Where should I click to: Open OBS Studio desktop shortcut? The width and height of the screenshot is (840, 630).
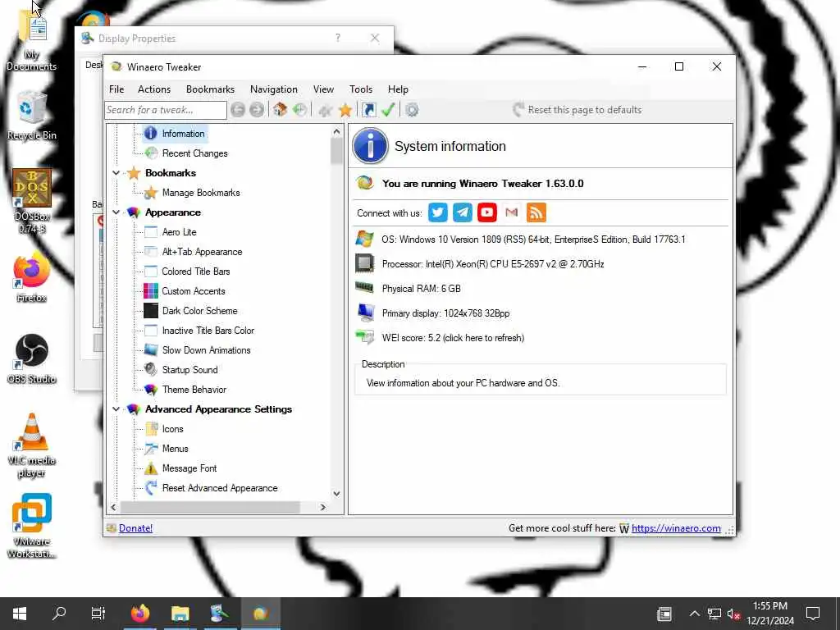[32, 359]
